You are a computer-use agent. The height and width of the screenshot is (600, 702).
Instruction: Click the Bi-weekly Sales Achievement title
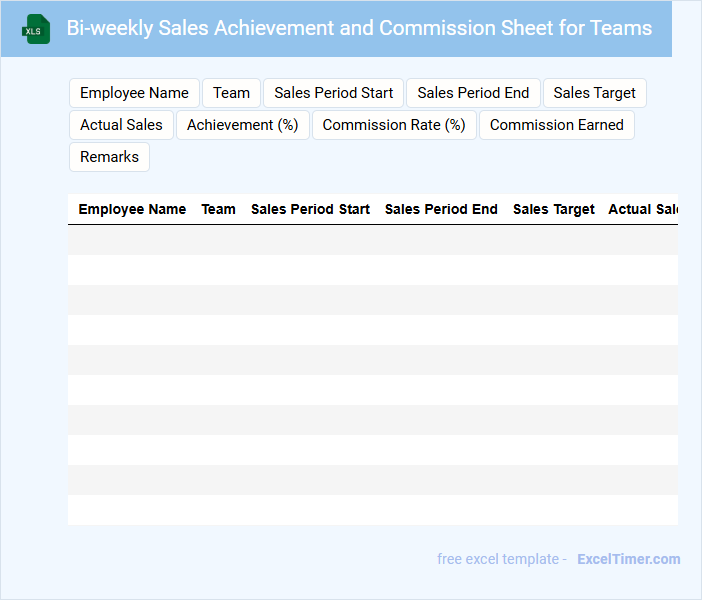[x=359, y=28]
